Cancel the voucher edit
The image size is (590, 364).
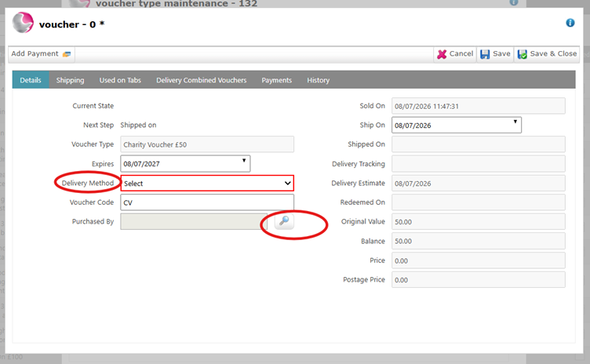click(455, 54)
